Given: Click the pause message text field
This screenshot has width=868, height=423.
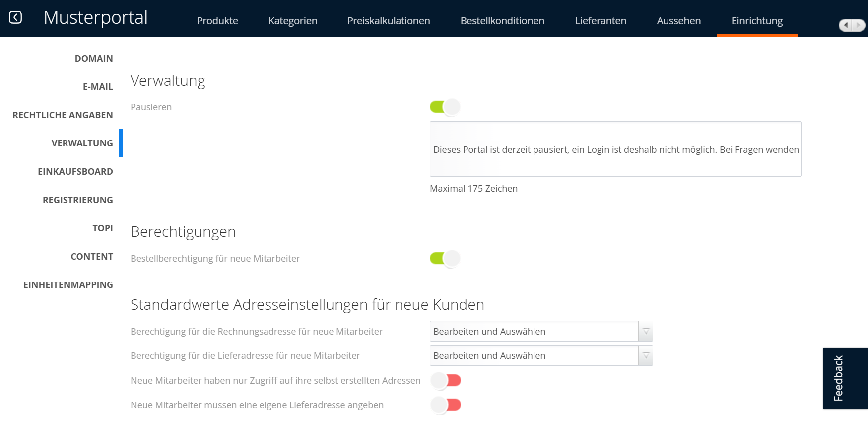Looking at the screenshot, I should [x=615, y=149].
